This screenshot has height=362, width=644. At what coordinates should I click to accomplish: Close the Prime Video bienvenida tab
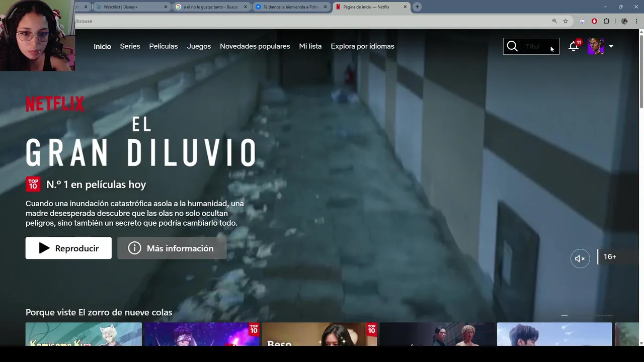325,7
